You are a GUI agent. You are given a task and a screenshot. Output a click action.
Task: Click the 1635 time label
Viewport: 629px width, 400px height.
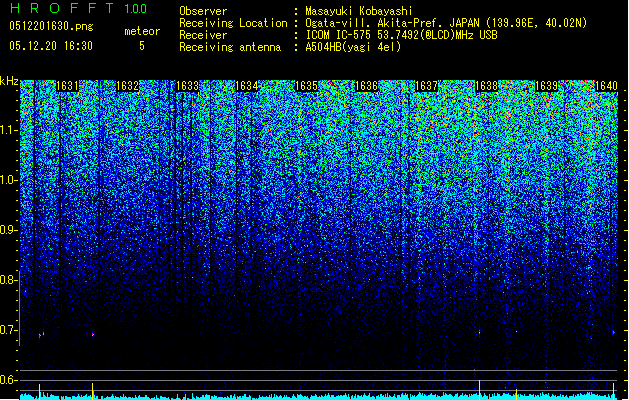pyautogui.click(x=306, y=86)
